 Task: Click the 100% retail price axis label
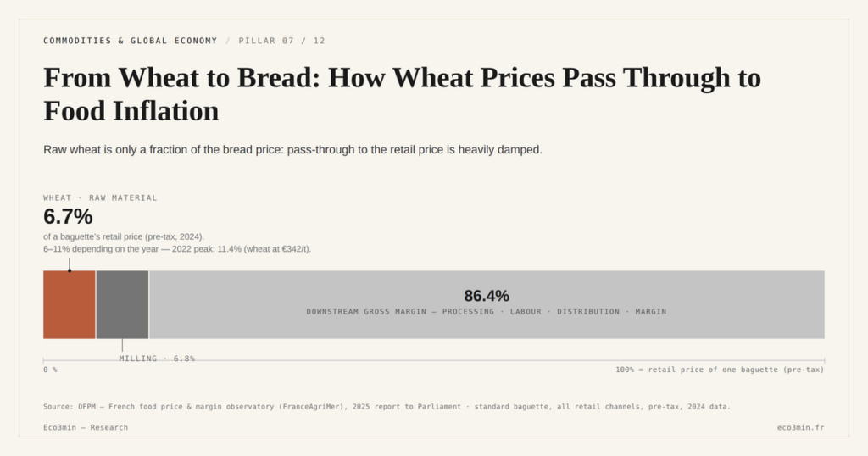click(720, 369)
